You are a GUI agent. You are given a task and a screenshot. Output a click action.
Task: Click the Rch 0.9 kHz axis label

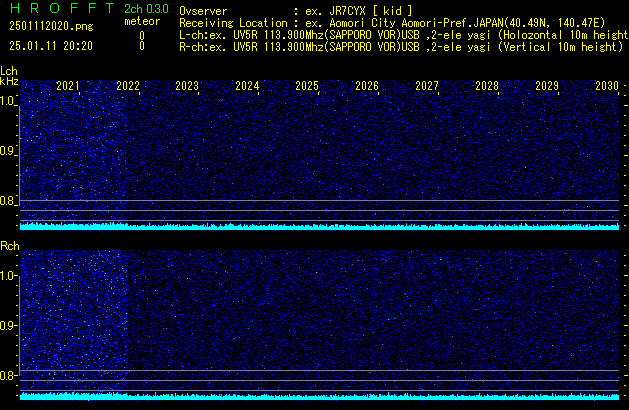click(7, 326)
